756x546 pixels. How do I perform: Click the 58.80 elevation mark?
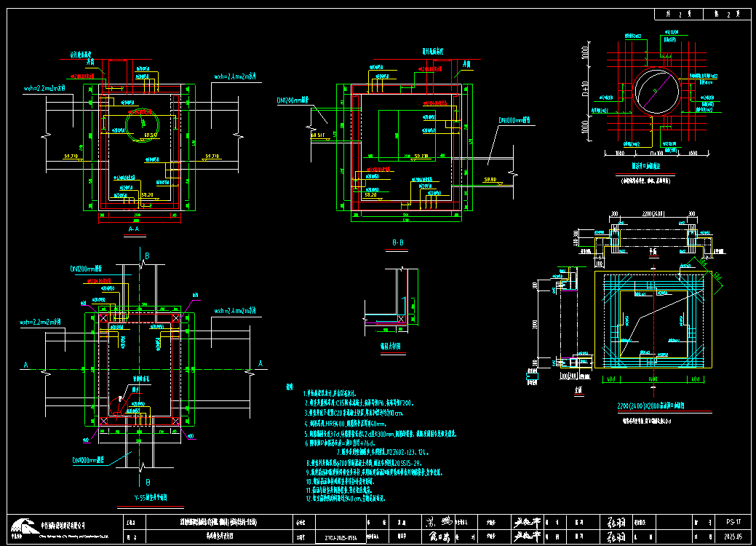(490, 179)
